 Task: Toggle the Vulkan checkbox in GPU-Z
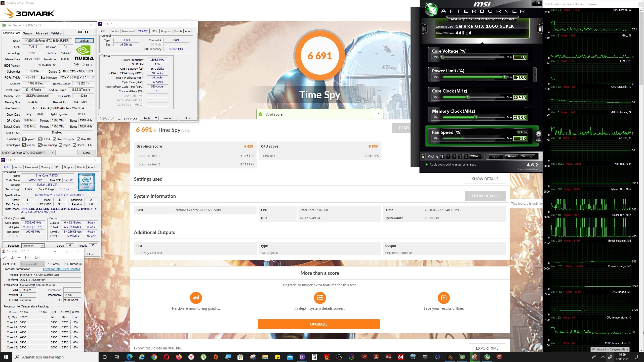click(24, 145)
